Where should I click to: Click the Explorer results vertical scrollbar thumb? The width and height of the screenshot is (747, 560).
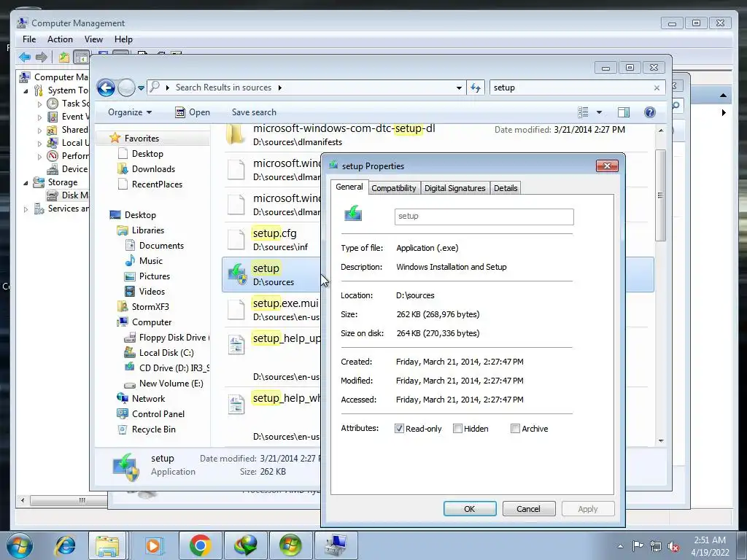pos(660,195)
